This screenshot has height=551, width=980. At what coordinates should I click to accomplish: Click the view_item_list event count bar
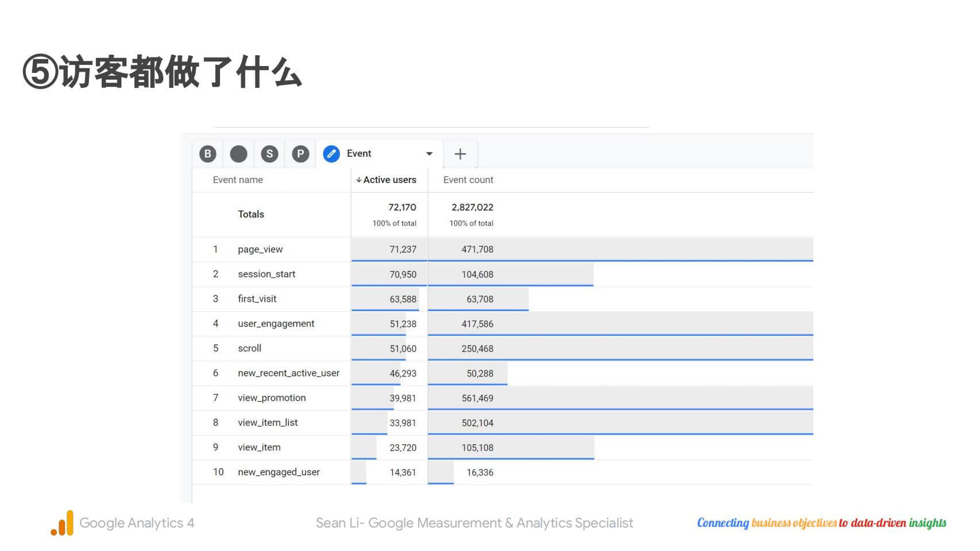(620, 423)
